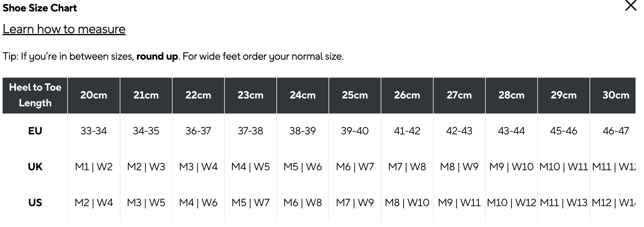The width and height of the screenshot is (644, 227).
Task: Click the UK M6 | W7 cell
Action: (x=355, y=167)
